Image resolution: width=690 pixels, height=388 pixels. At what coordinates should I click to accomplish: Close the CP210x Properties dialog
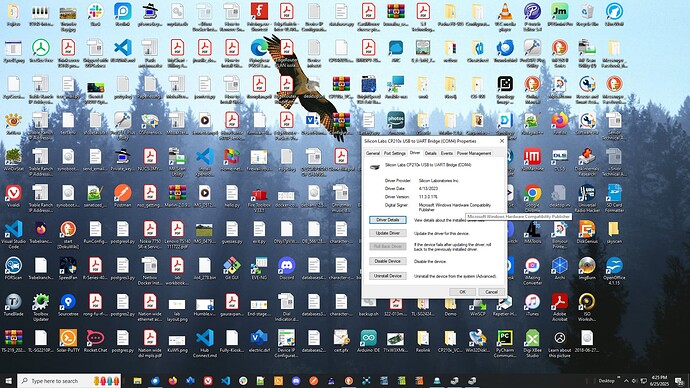502,141
